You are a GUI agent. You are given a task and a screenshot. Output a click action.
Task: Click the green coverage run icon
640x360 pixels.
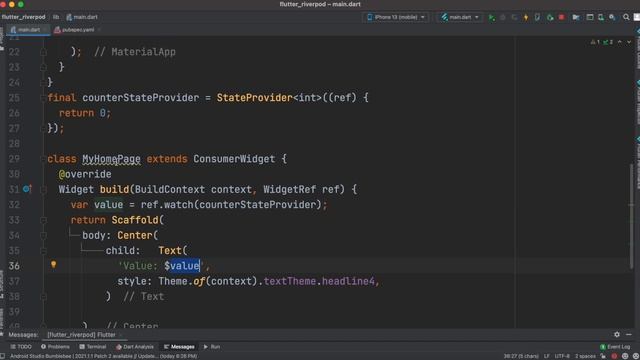[550, 17]
